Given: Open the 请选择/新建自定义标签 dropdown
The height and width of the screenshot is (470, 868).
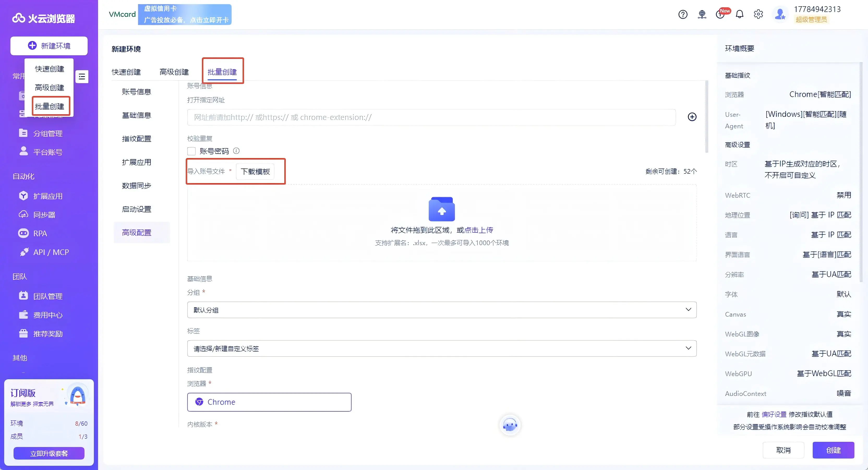Looking at the screenshot, I should pyautogui.click(x=442, y=348).
